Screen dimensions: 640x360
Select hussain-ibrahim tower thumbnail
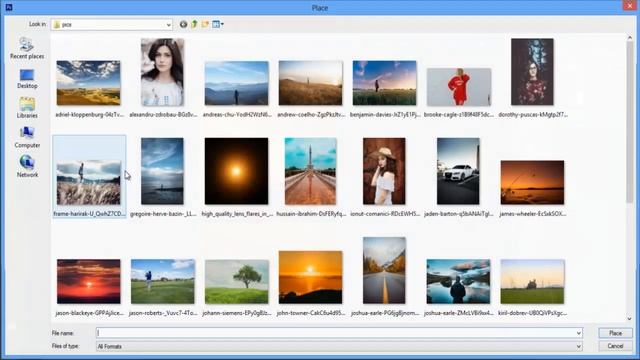point(311,171)
